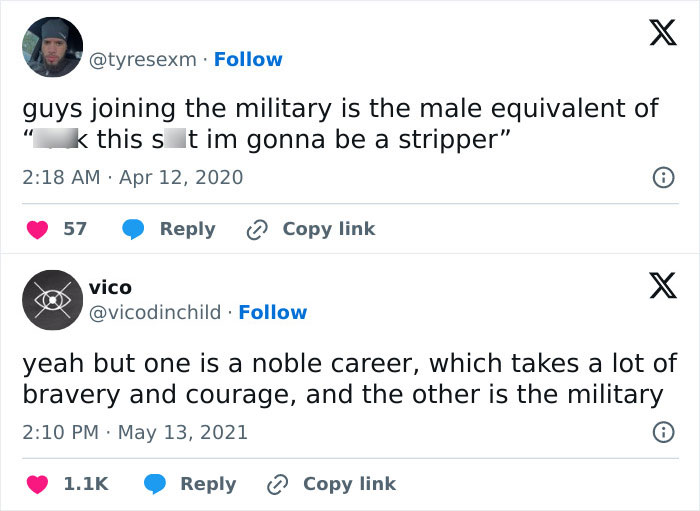Click the chain link icon on first tweet
The height and width of the screenshot is (511, 700).
point(257,229)
